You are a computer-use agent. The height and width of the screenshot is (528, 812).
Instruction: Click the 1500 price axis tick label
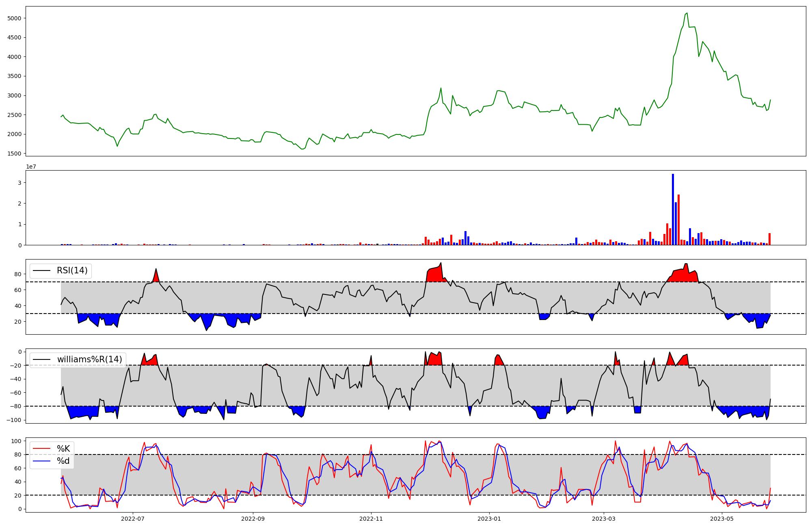(x=14, y=154)
